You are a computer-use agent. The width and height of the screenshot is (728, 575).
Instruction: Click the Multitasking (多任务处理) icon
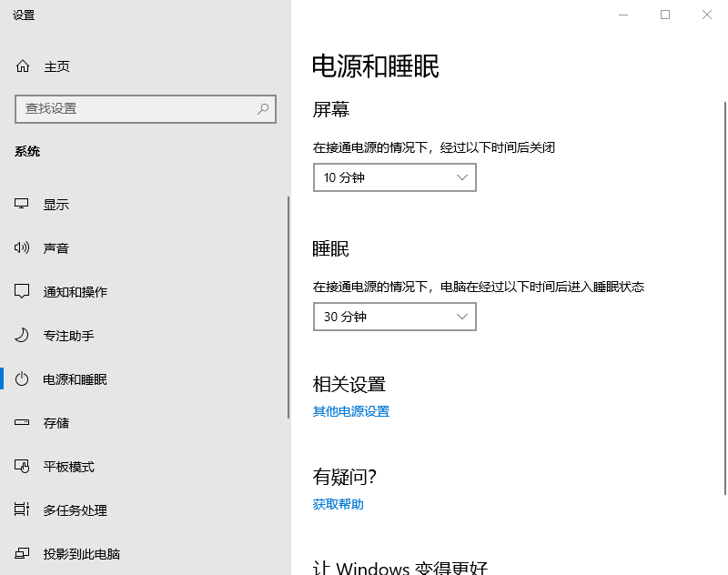[x=23, y=510]
